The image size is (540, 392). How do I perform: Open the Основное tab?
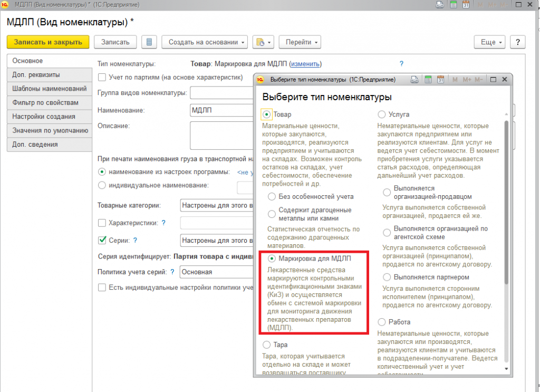[49, 61]
